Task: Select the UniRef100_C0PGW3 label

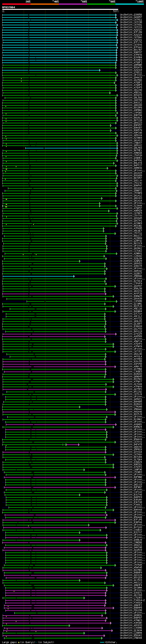Action: [x=131, y=113]
